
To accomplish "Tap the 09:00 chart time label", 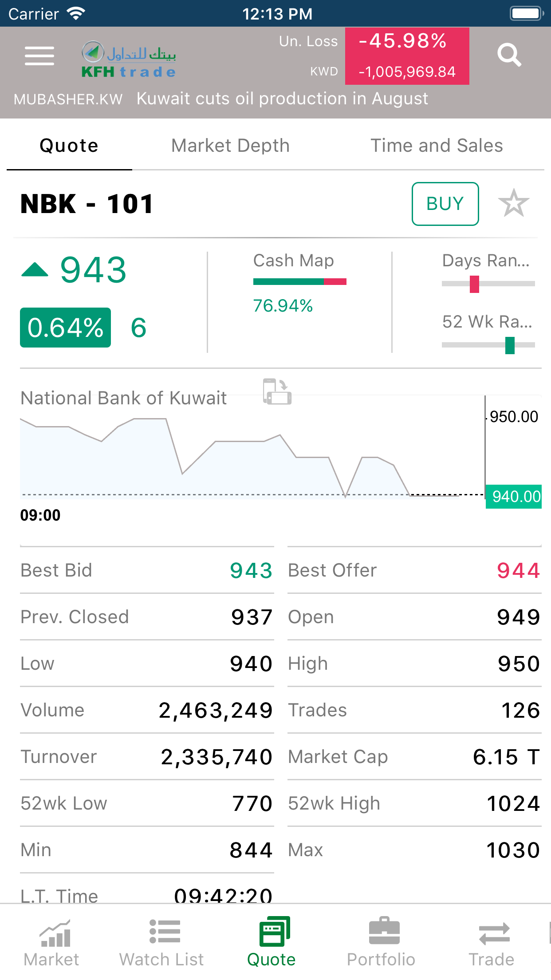I will point(40,515).
